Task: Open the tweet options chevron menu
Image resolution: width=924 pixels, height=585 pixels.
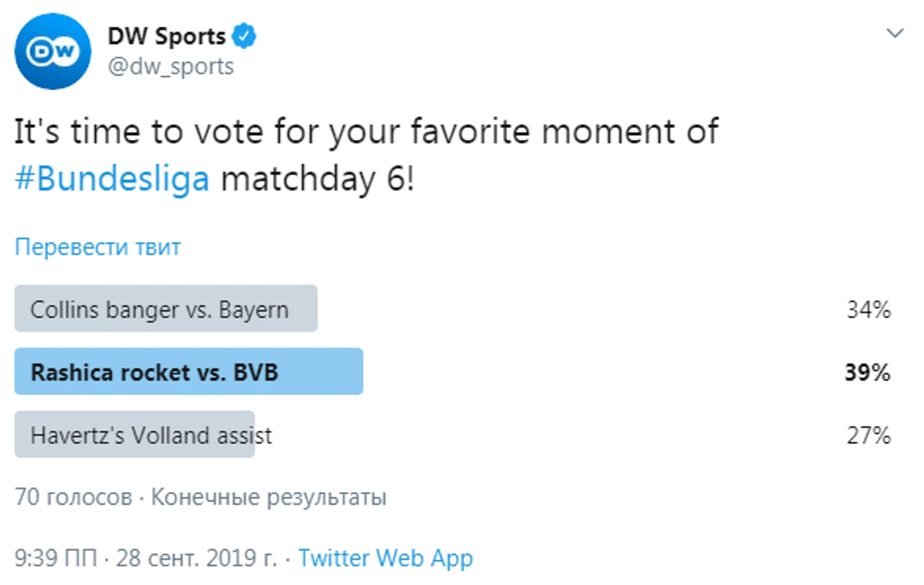Action: [895, 33]
